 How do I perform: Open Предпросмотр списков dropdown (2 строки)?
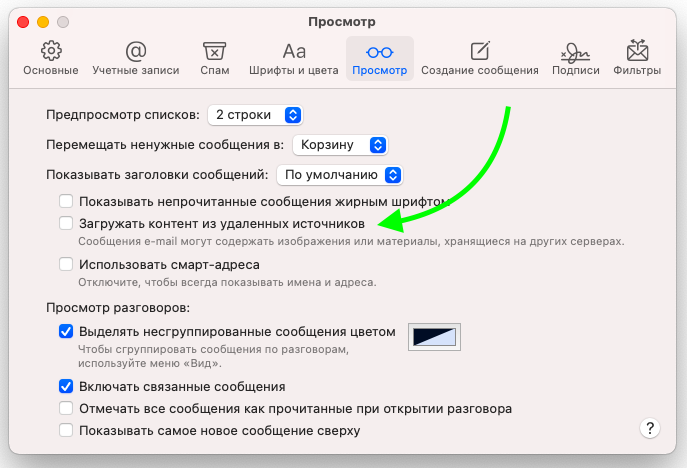tap(255, 115)
